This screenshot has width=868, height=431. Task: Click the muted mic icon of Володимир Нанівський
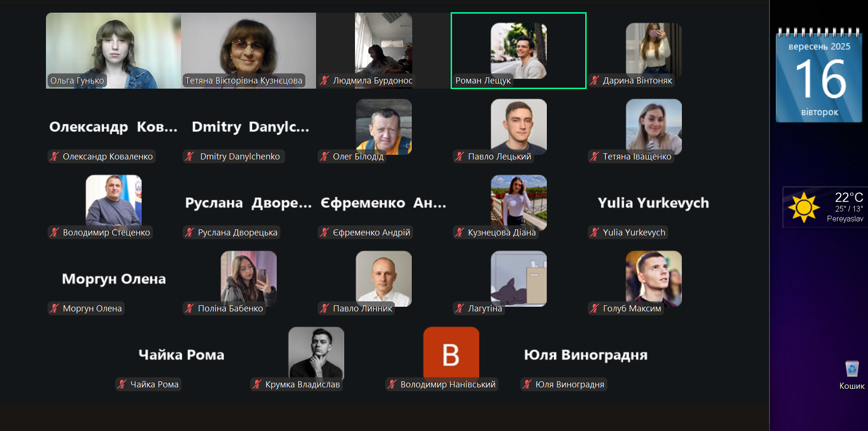coord(392,384)
